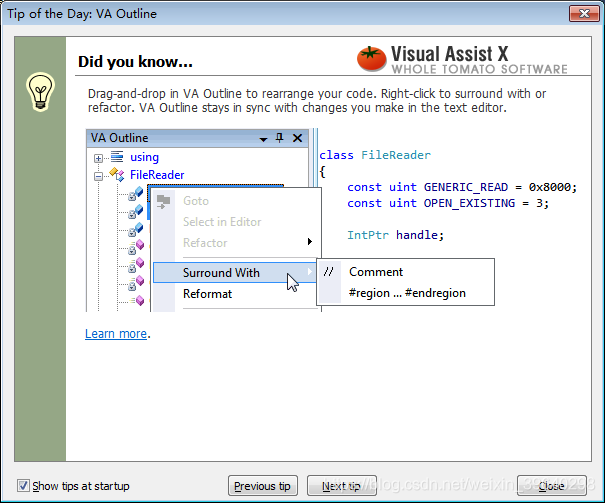This screenshot has width=605, height=503.
Task: Expand the using node in VA Outline
Action: [x=98, y=158]
